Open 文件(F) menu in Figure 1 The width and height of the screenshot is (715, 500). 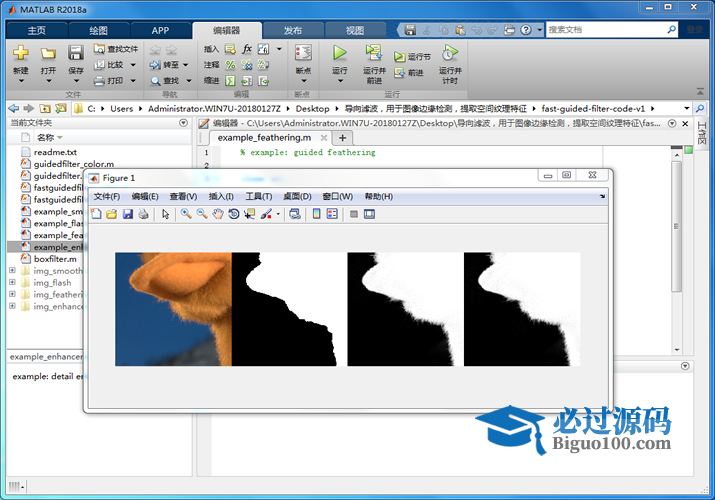(107, 196)
